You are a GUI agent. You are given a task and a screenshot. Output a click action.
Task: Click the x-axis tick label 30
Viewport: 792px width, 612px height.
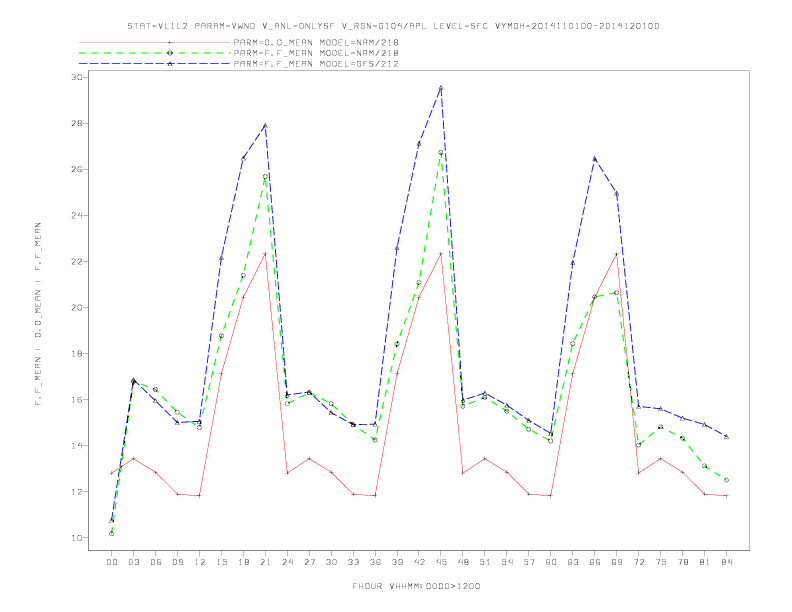[331, 562]
